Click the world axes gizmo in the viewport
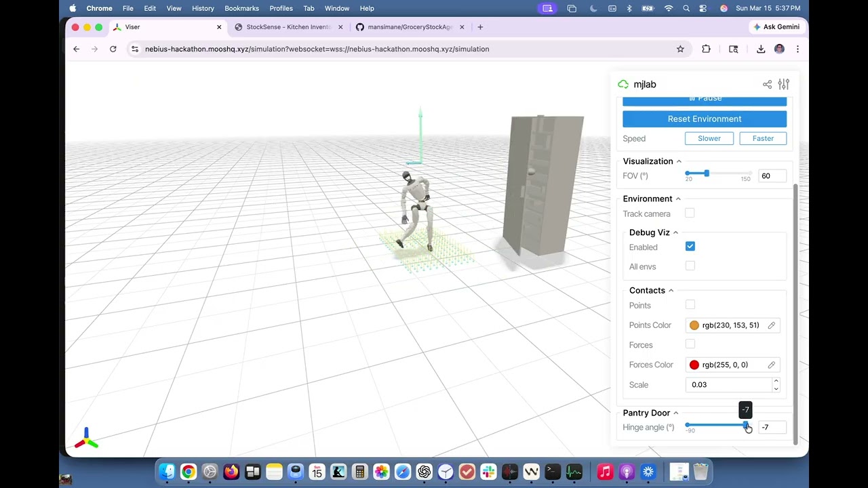868x488 pixels. click(86, 439)
